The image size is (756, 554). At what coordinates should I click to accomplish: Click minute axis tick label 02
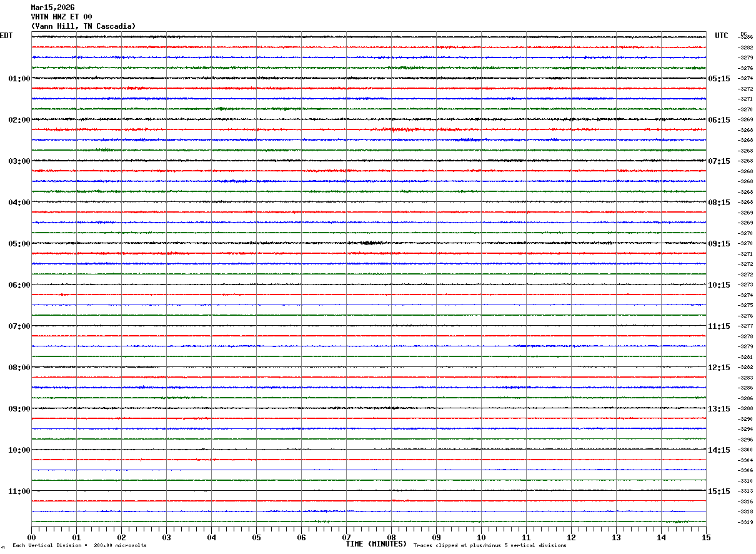[x=121, y=537]
